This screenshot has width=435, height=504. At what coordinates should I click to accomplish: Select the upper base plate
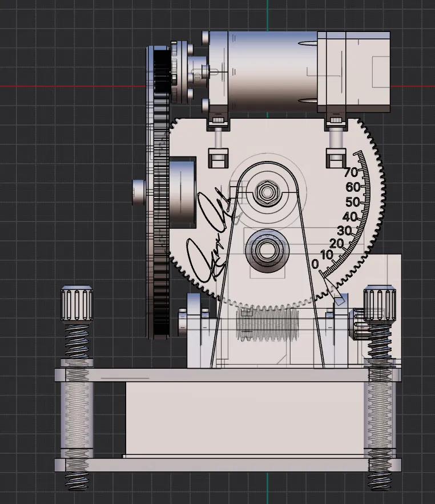point(228,375)
